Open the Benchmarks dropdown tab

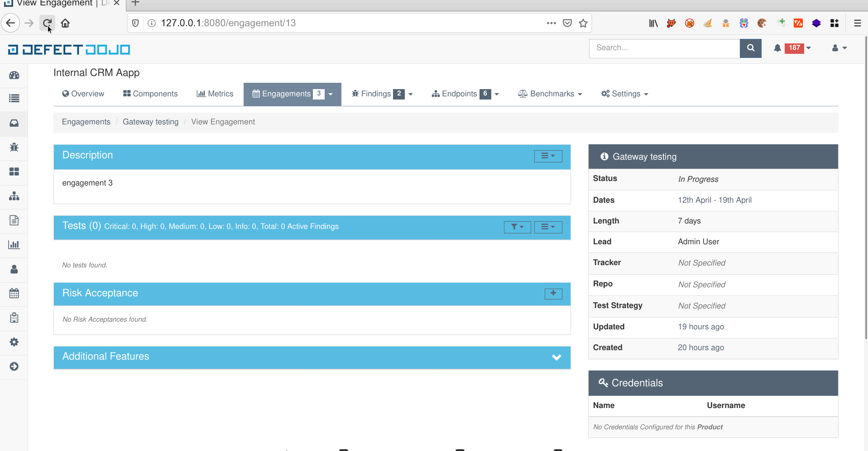click(550, 94)
